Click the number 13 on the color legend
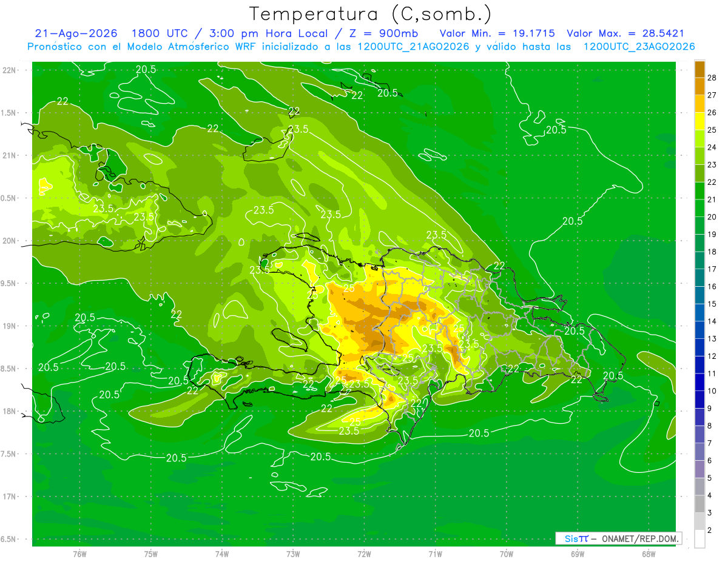Viewport: 728px width, 562px height. click(712, 338)
